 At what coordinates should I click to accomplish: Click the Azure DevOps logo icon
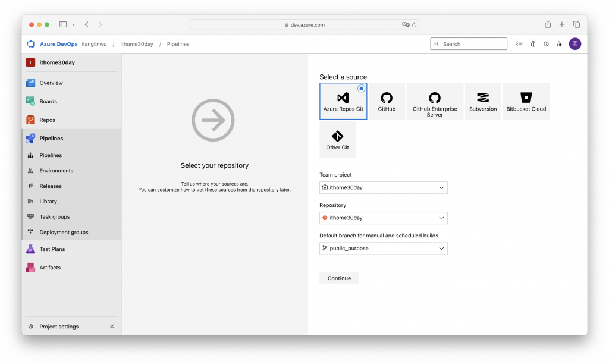31,44
